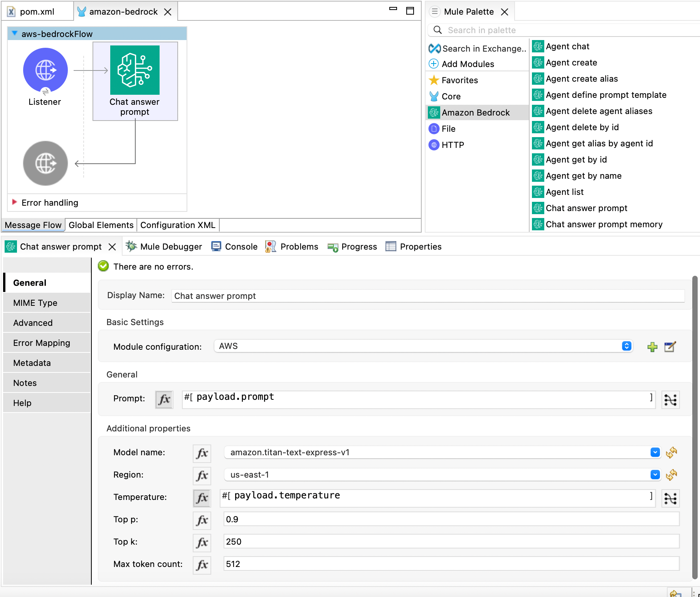
Task: Toggle expression mode for Prompt
Action: [164, 399]
